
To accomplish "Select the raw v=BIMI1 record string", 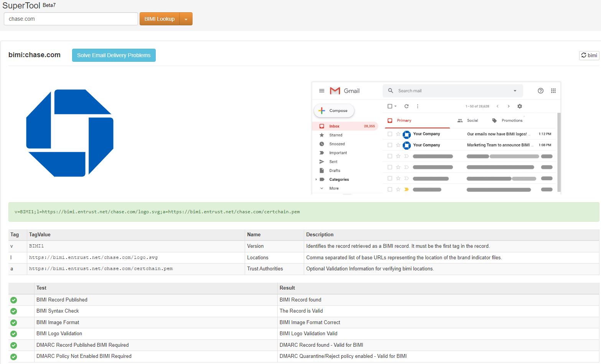I will 157,212.
